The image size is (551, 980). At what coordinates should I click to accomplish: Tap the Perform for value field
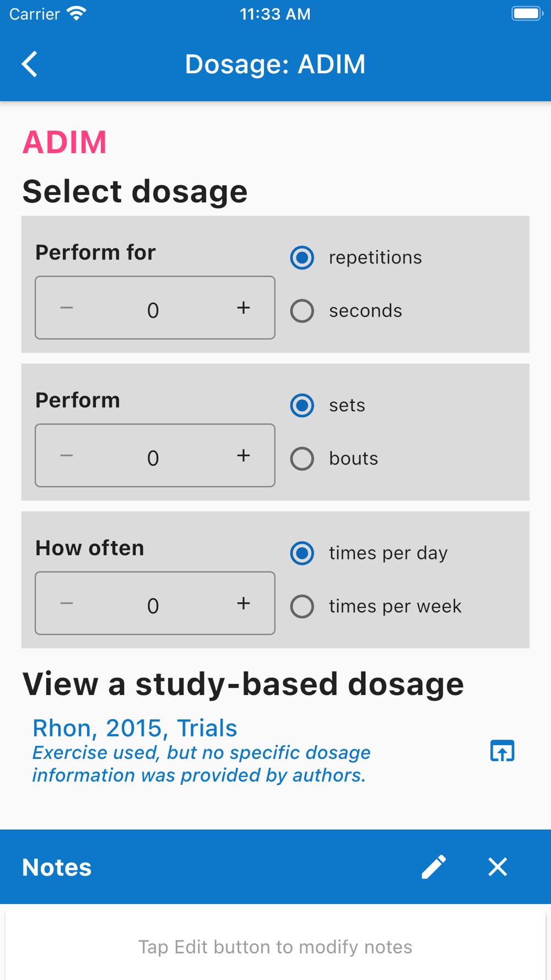point(153,310)
